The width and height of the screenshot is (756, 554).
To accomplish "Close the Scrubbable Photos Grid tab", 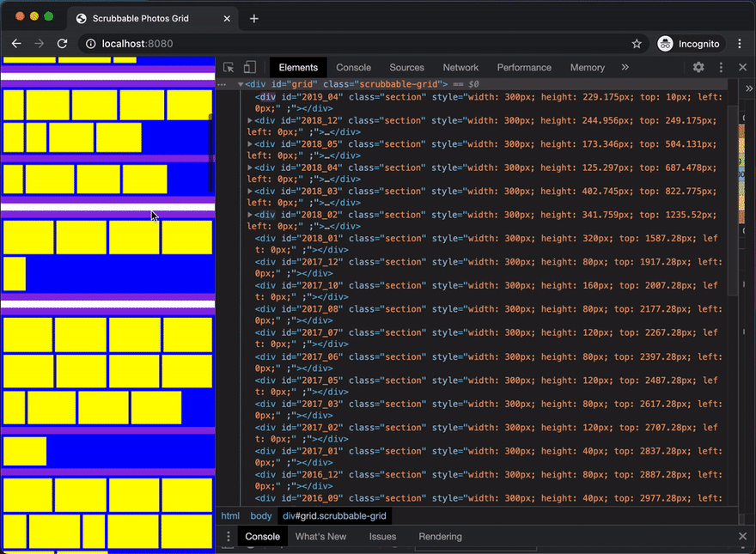I will [227, 19].
